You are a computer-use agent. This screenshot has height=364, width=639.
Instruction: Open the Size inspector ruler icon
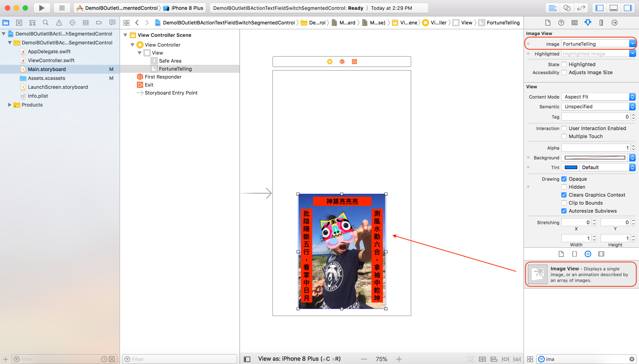click(601, 23)
